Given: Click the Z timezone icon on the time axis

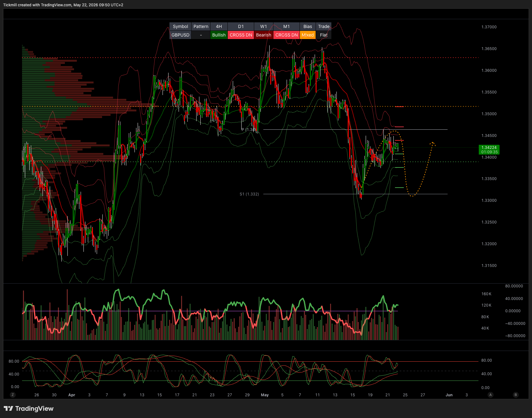Looking at the screenshot, I should click(x=13, y=395).
